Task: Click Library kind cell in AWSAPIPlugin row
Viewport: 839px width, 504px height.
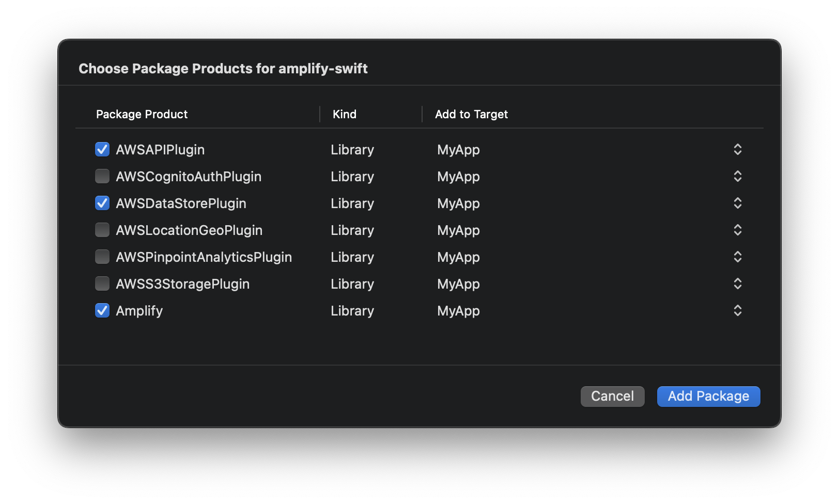Action: pyautogui.click(x=352, y=150)
